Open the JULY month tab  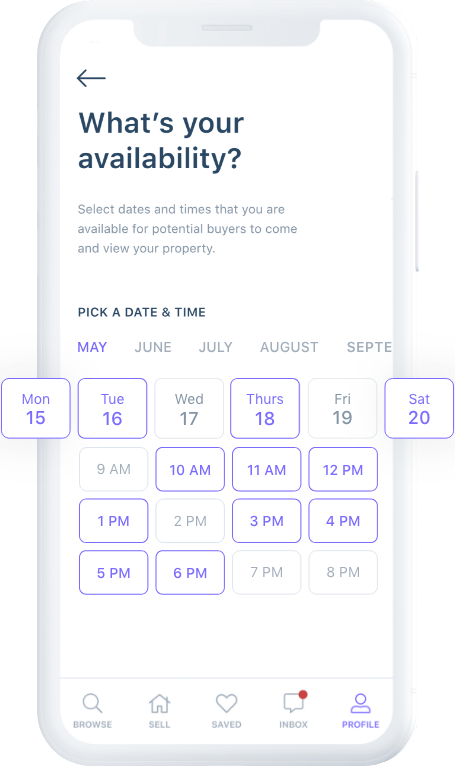[216, 347]
